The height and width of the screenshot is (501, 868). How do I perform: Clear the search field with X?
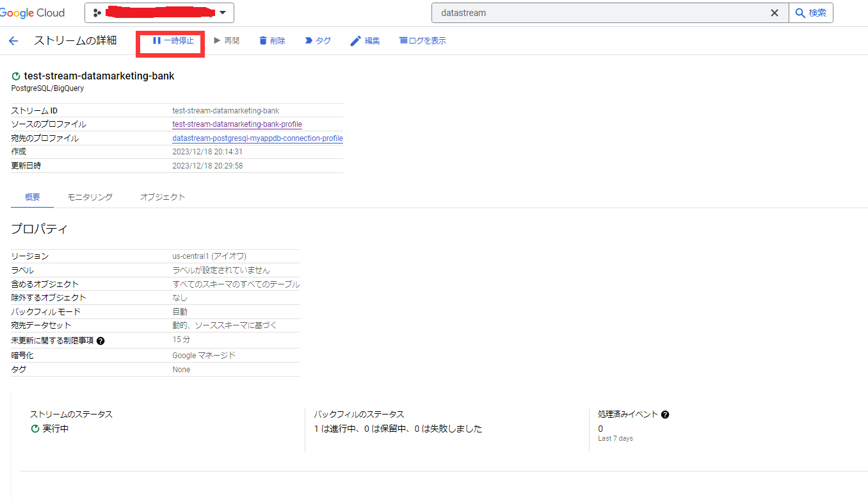point(774,13)
